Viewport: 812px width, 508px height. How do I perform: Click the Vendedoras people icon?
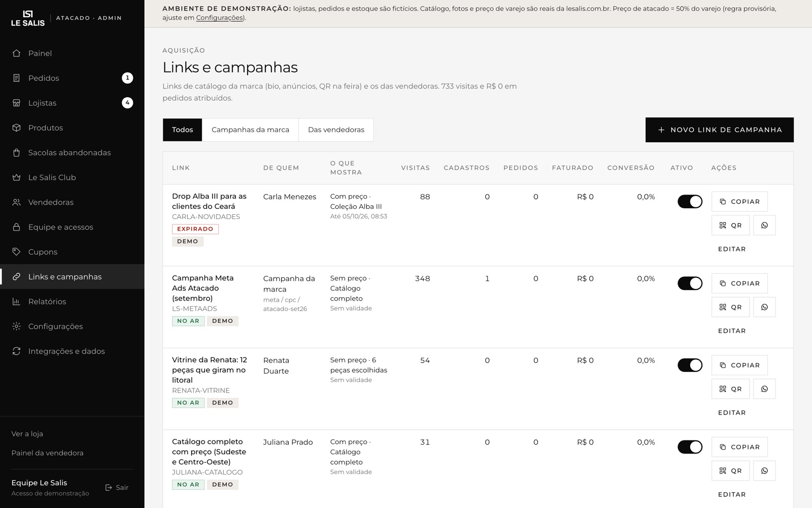click(16, 203)
